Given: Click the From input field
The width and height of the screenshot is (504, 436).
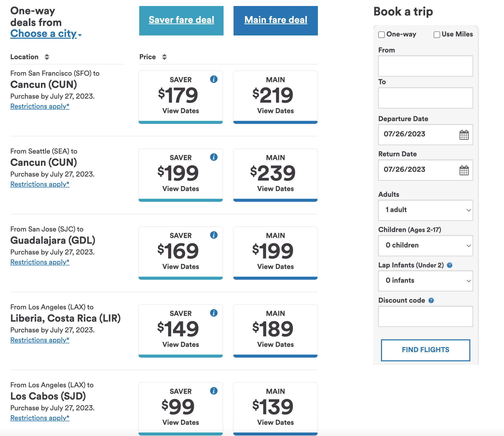Looking at the screenshot, I should [425, 66].
